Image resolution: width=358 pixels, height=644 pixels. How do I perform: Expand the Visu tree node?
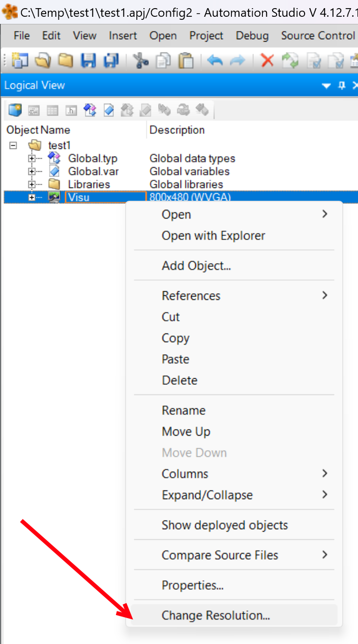coord(32,197)
